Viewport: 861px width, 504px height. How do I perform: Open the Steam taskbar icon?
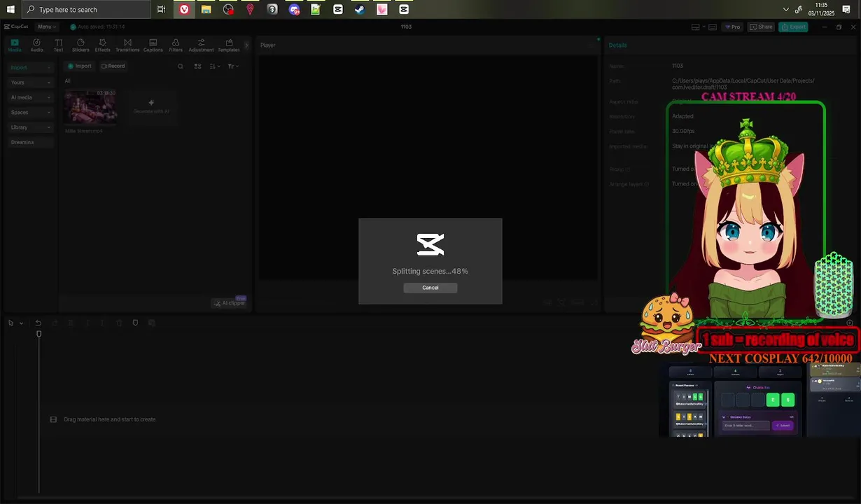click(x=360, y=9)
